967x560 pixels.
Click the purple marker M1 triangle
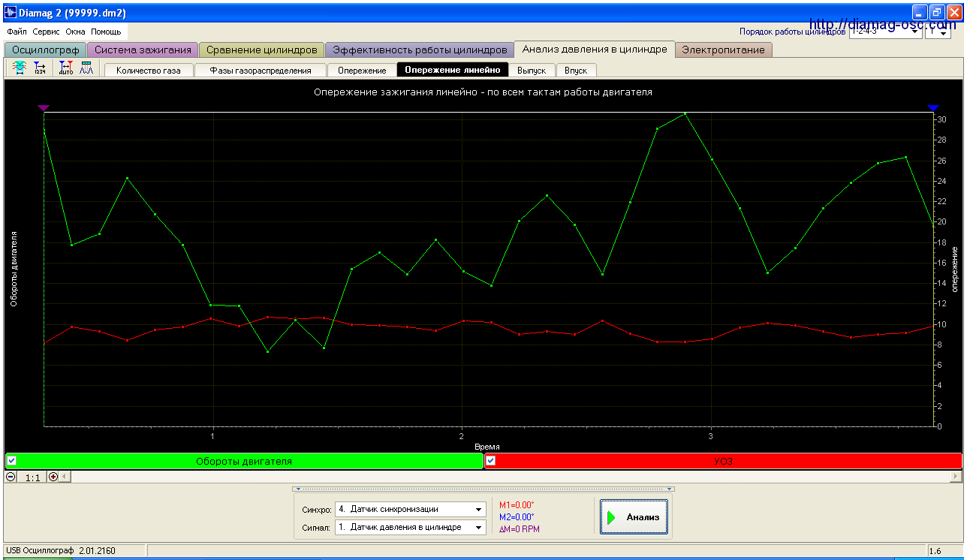coord(44,108)
